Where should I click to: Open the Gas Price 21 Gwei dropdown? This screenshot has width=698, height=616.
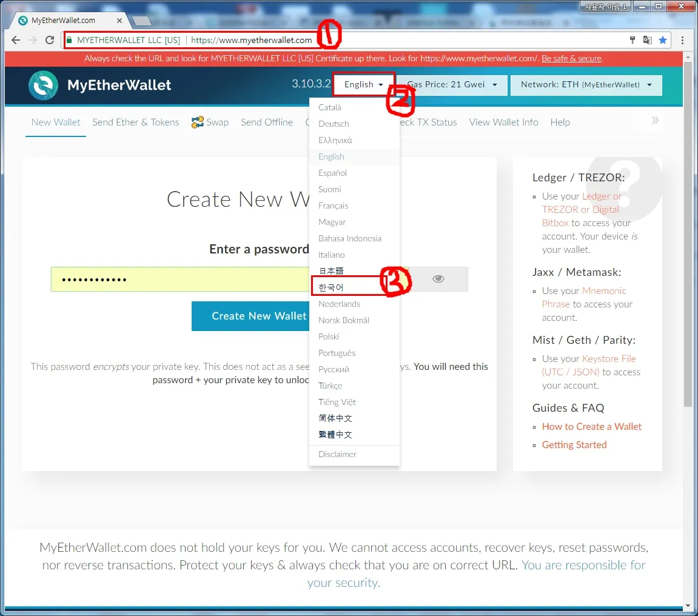pos(451,84)
